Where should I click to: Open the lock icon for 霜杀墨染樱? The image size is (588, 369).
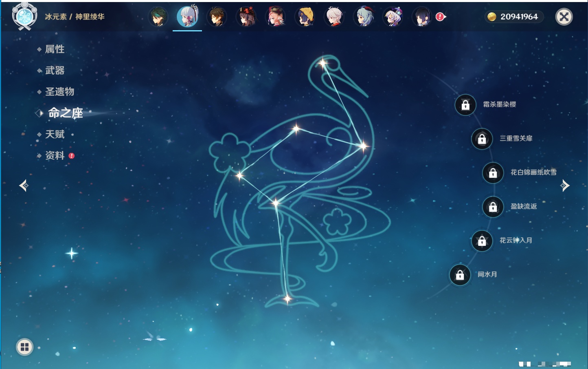465,105
